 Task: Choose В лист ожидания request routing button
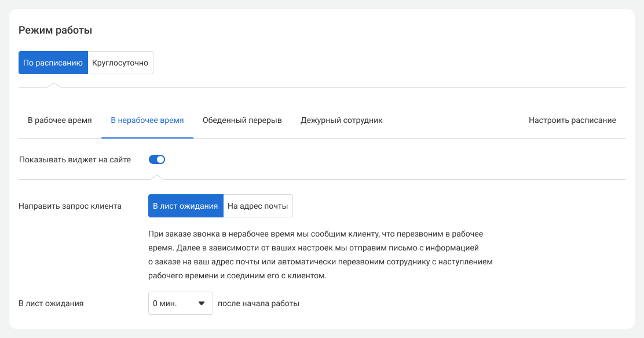[x=185, y=206]
